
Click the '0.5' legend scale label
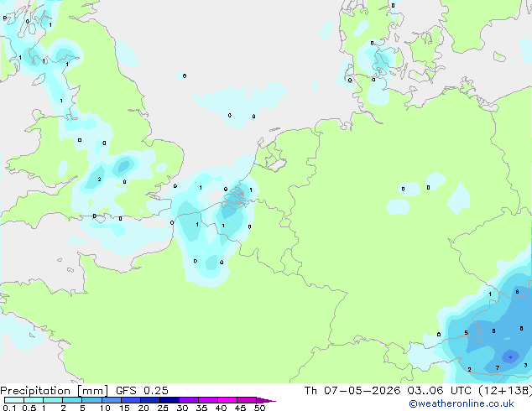[x=29, y=408]
